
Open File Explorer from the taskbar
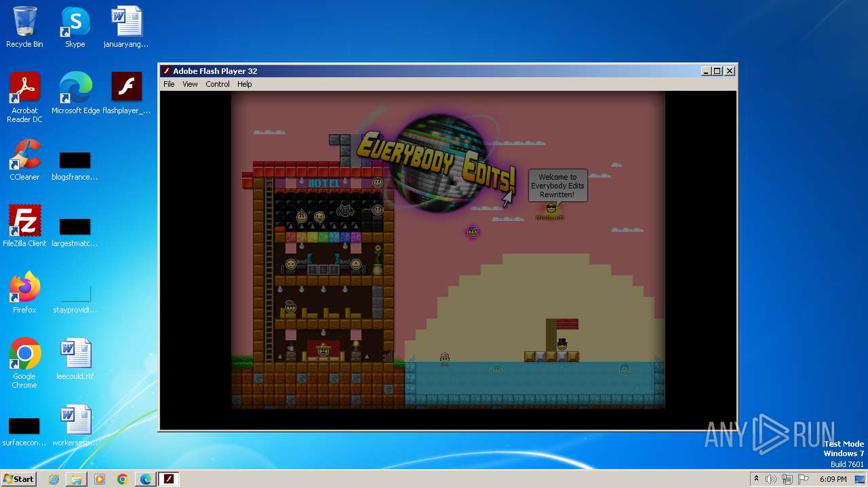tap(77, 479)
